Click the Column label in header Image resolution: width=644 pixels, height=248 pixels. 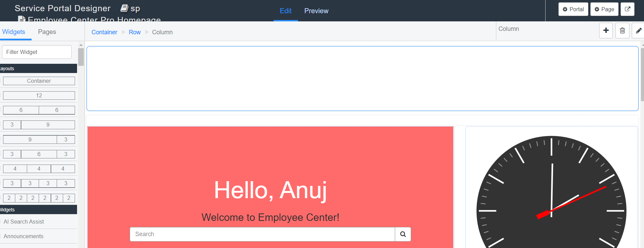[x=509, y=29]
